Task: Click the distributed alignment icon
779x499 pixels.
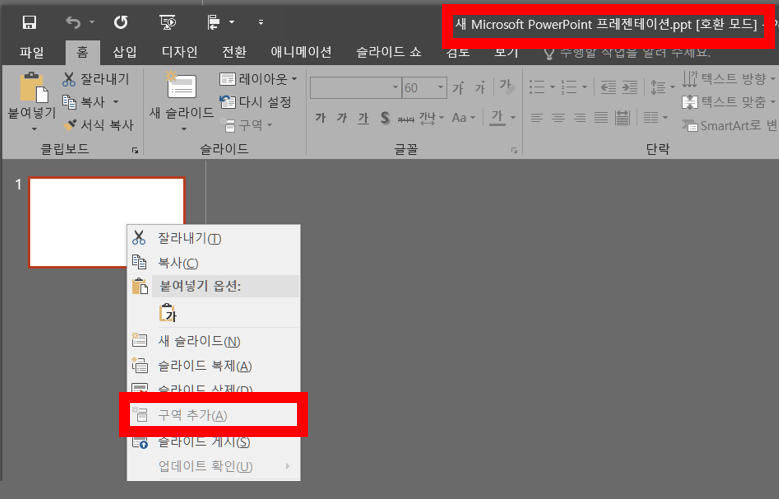Action: [623, 118]
